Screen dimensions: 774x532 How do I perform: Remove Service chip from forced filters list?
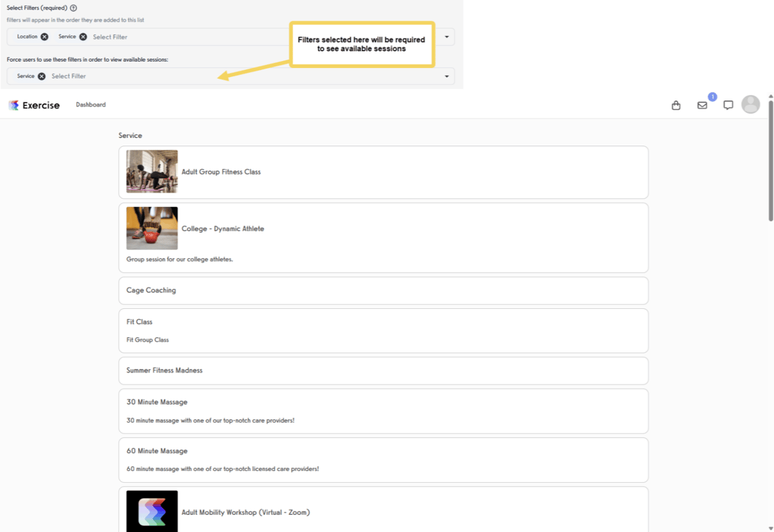42,76
